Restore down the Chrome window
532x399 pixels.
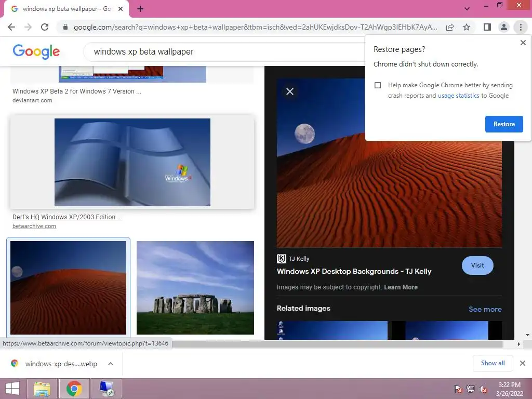click(x=499, y=5)
